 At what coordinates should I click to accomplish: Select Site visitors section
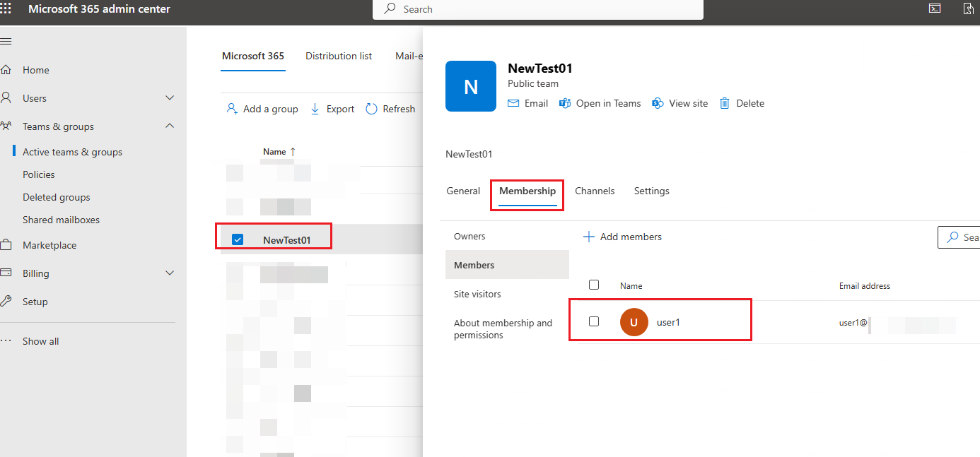click(x=507, y=294)
